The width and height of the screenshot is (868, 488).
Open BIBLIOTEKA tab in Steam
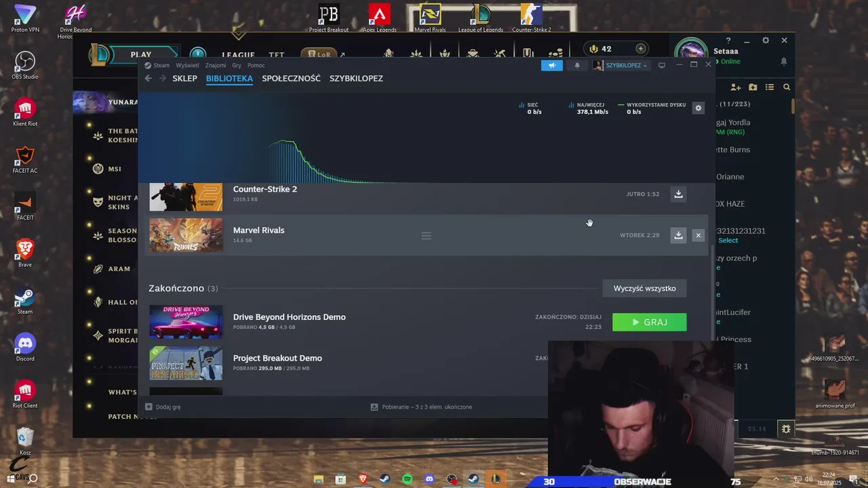click(x=229, y=79)
